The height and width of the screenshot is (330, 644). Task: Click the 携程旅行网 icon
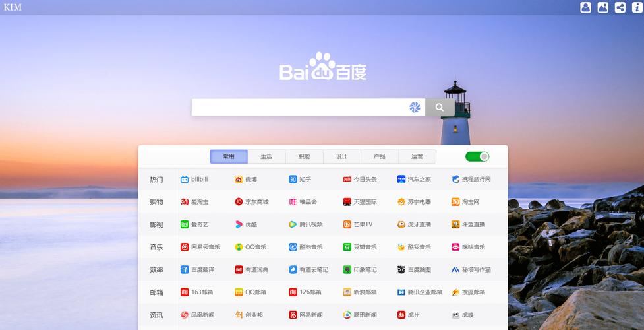point(455,180)
